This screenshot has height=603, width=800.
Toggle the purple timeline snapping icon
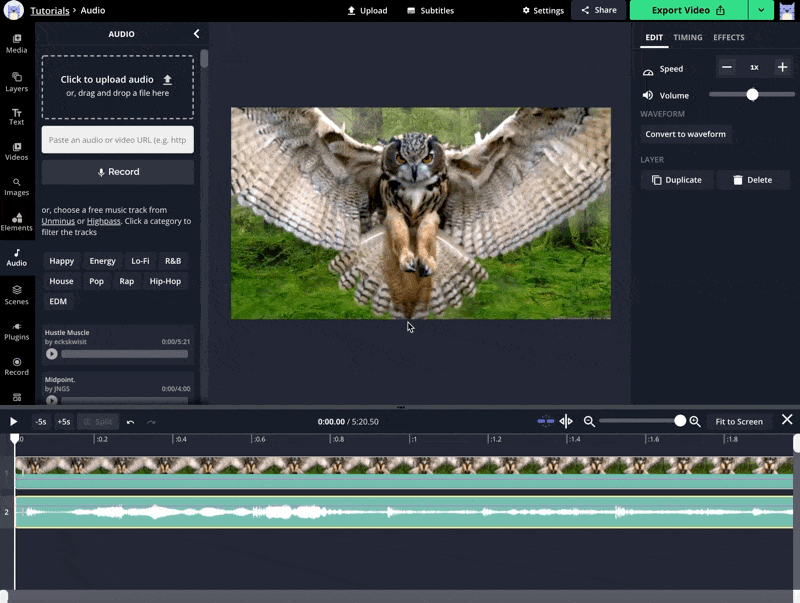tap(545, 422)
